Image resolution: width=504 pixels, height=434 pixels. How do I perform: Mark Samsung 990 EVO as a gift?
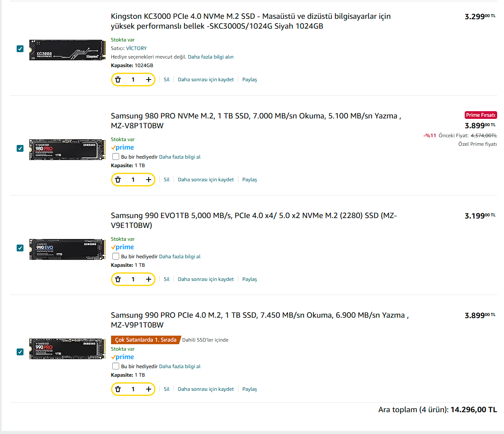(x=115, y=257)
